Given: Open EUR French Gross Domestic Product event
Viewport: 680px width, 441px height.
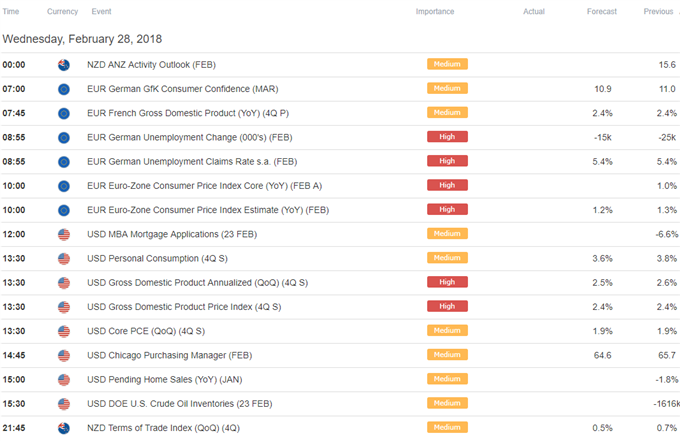Looking at the screenshot, I should click(188, 114).
